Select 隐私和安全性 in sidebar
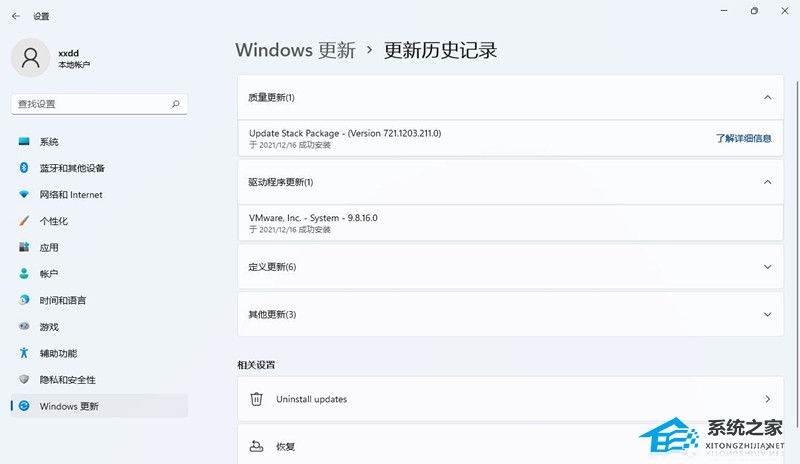 pos(68,380)
